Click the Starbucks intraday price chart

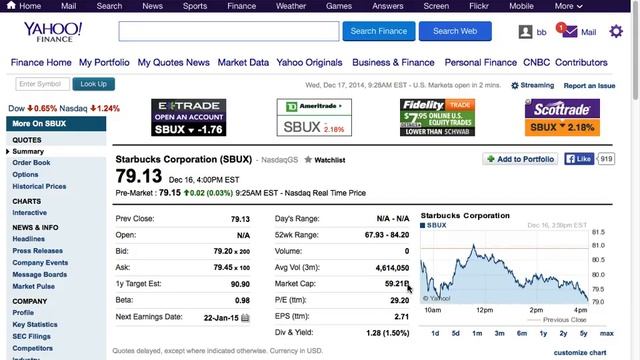tap(504, 267)
